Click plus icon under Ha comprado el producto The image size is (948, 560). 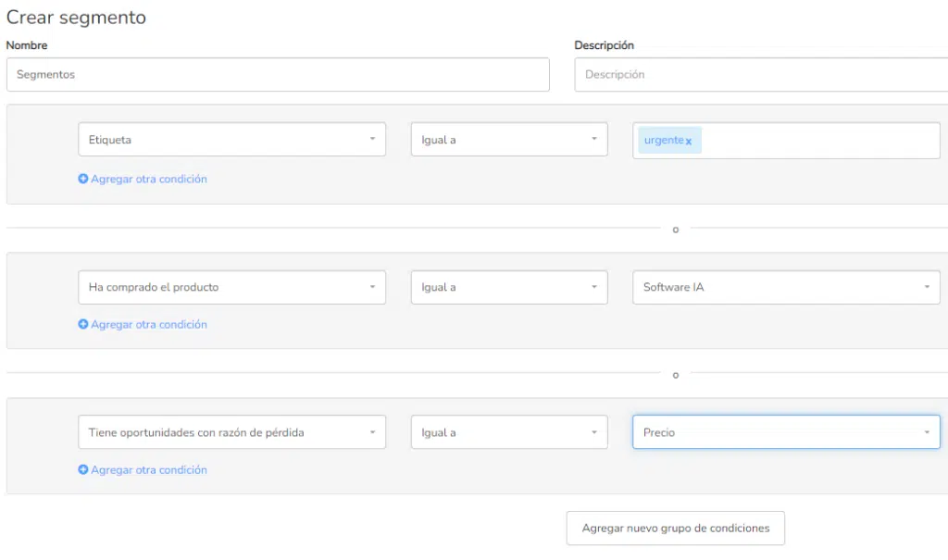pyautogui.click(x=83, y=324)
